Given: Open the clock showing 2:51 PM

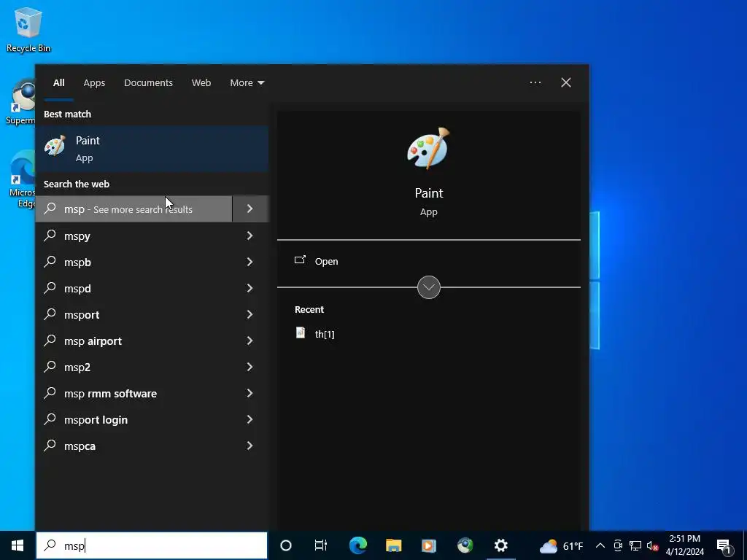Looking at the screenshot, I should point(684,545).
